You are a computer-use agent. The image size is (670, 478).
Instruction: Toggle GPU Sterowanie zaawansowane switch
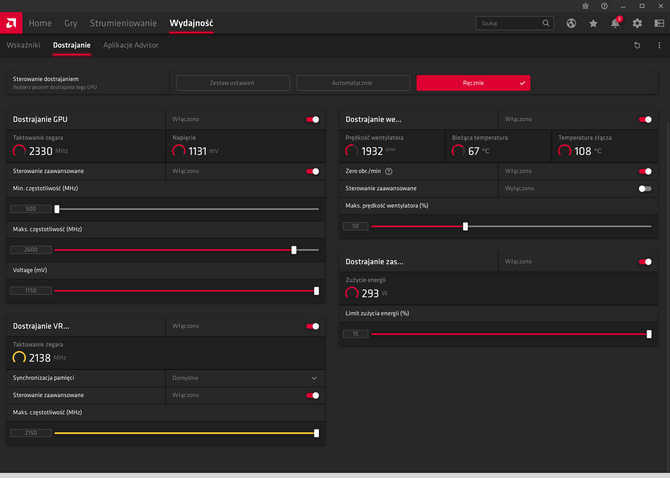313,171
